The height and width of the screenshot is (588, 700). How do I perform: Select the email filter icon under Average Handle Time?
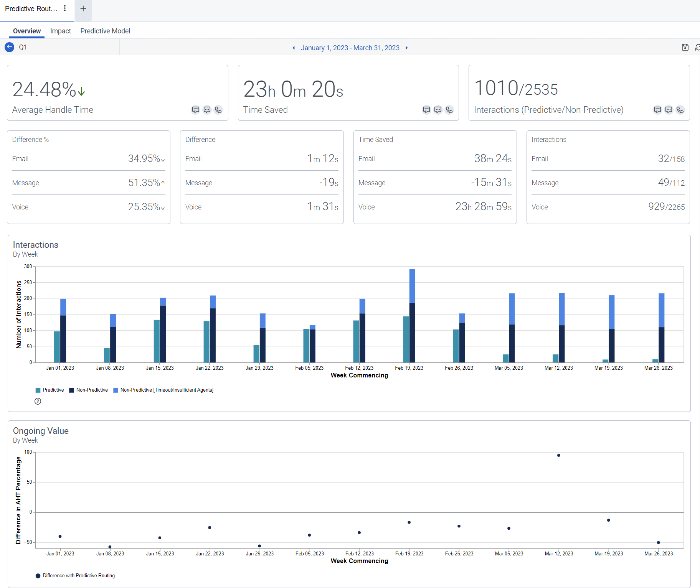point(196,110)
